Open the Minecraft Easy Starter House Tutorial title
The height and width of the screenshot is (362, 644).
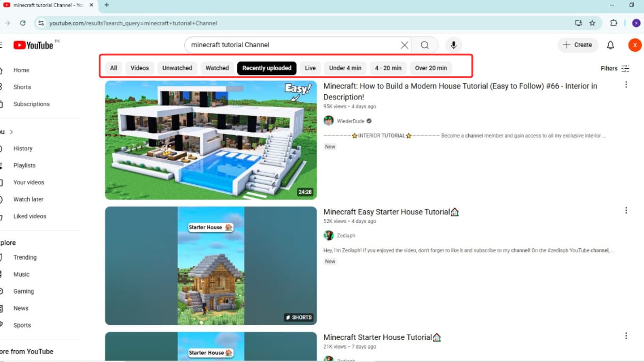(x=391, y=212)
